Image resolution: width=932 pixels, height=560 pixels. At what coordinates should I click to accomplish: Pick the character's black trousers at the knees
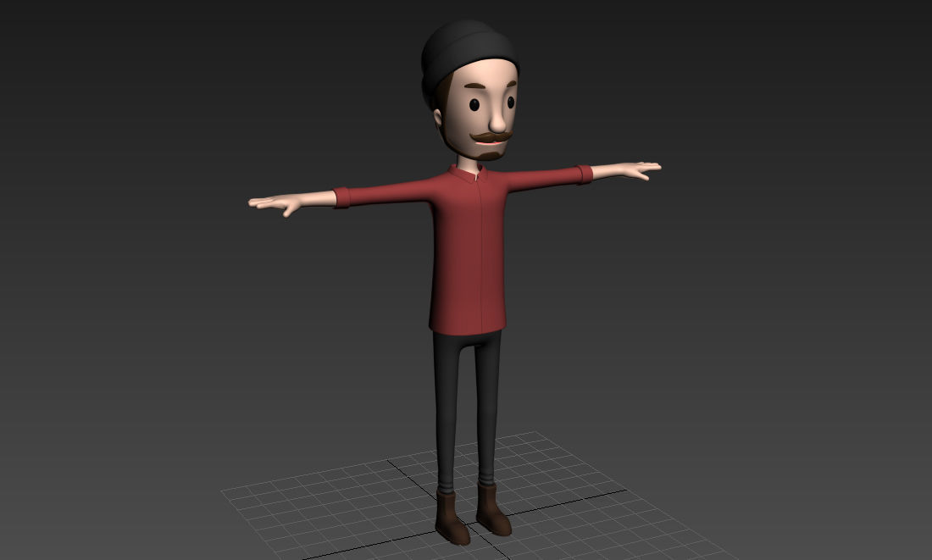point(469,410)
